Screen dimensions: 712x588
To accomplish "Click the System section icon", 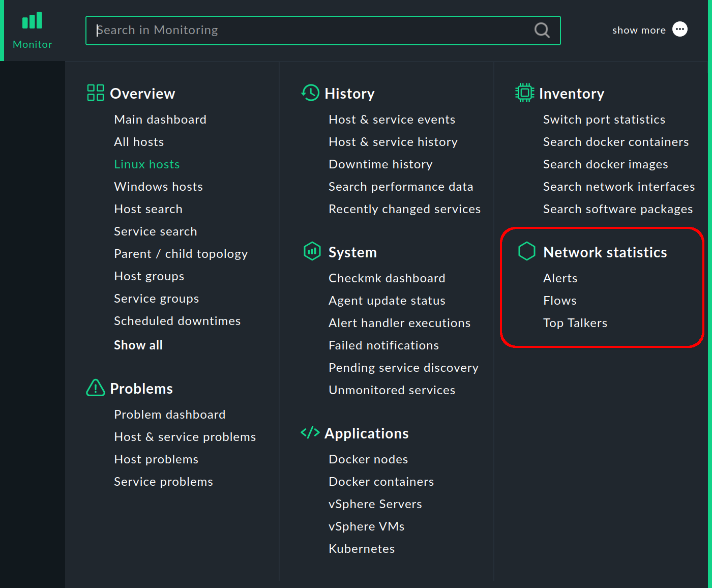I will pyautogui.click(x=312, y=251).
